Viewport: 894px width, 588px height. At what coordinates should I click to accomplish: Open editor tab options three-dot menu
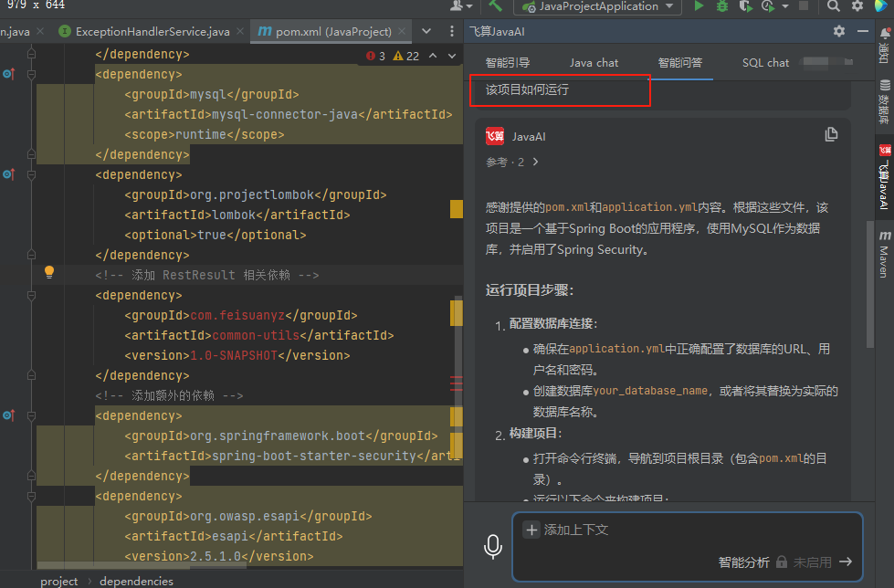[451, 31]
